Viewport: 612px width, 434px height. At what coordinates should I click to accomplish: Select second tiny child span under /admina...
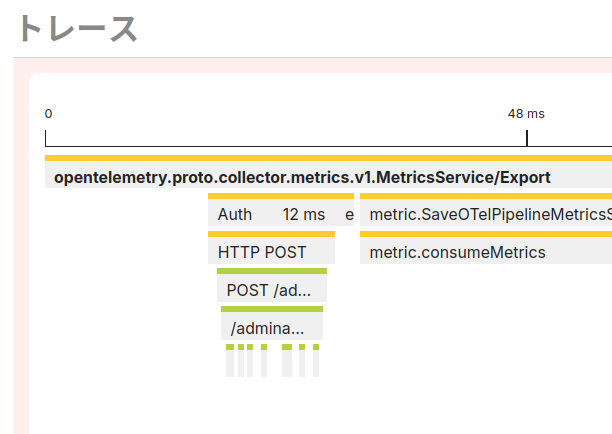[x=241, y=361]
